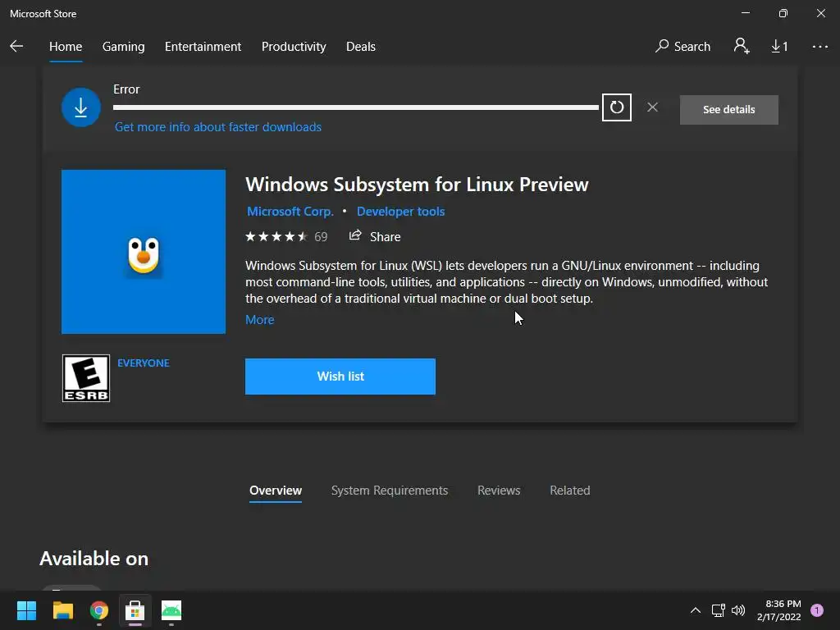This screenshot has width=840, height=630.
Task: Click the Error status text
Action: pyautogui.click(x=126, y=89)
